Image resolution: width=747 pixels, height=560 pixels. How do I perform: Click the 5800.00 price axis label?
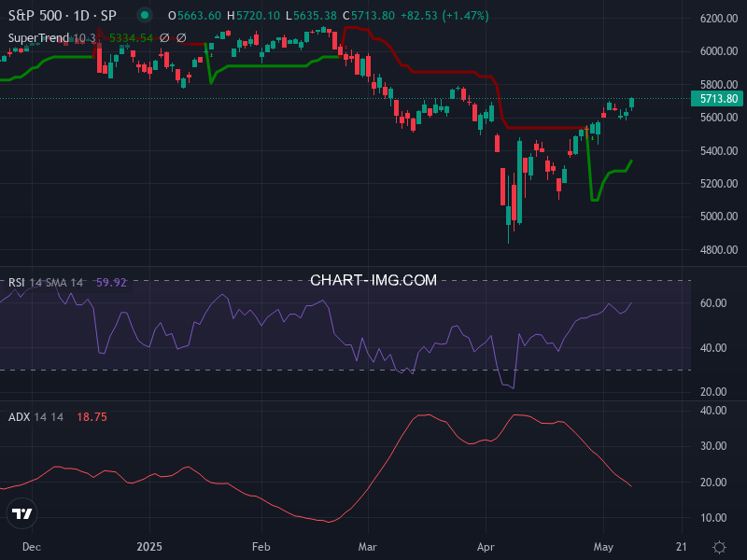coord(719,85)
